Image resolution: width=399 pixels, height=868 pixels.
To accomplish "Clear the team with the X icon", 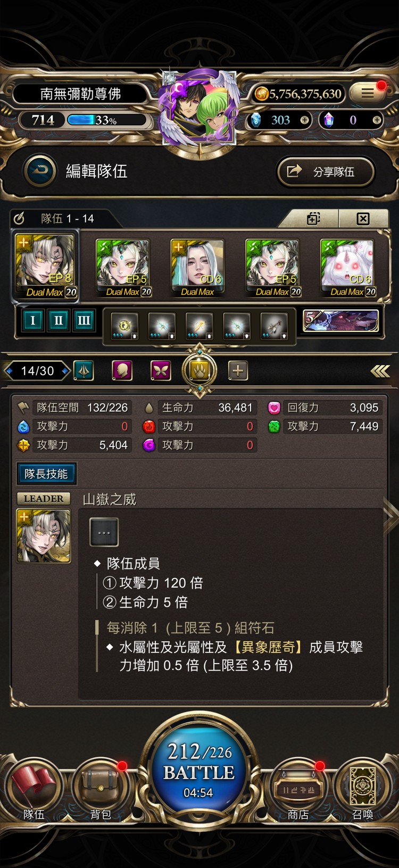I will (363, 219).
